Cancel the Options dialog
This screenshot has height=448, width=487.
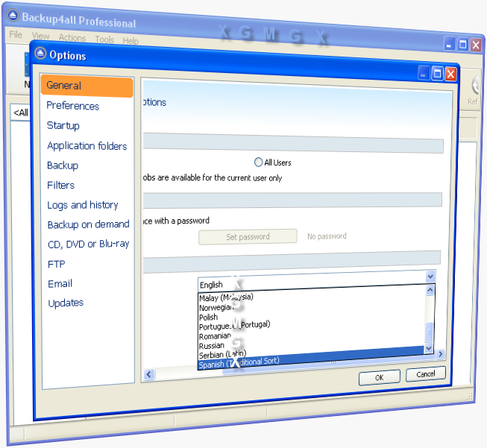click(426, 374)
